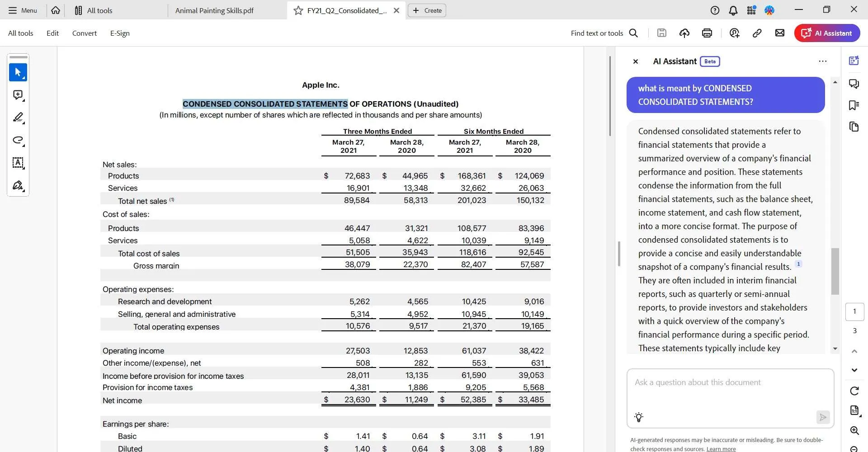This screenshot has width=868, height=452.
Task: Go to next page with down chevron
Action: (854, 370)
